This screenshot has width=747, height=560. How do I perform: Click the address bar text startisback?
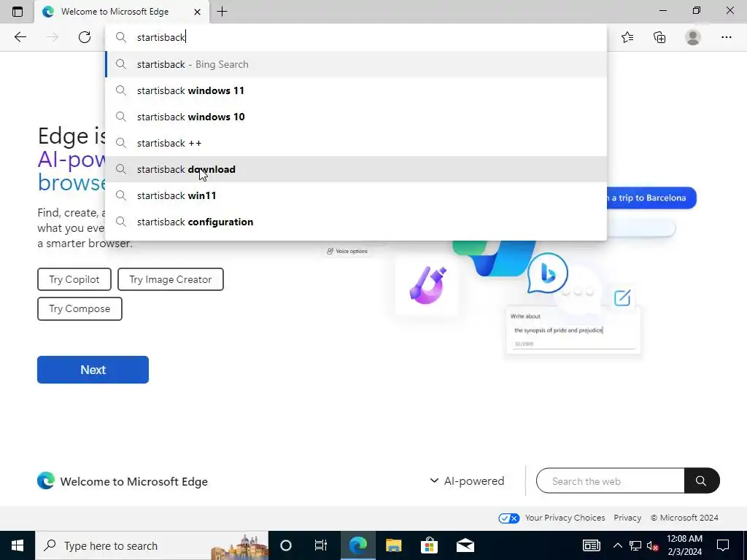tap(161, 37)
